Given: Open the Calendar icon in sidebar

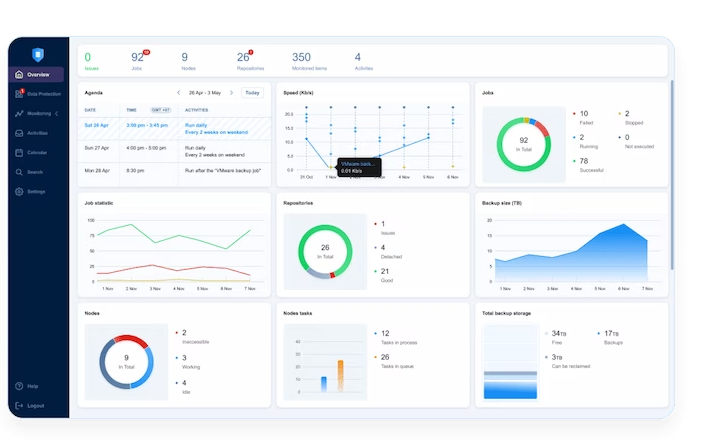Looking at the screenshot, I should 19,152.
